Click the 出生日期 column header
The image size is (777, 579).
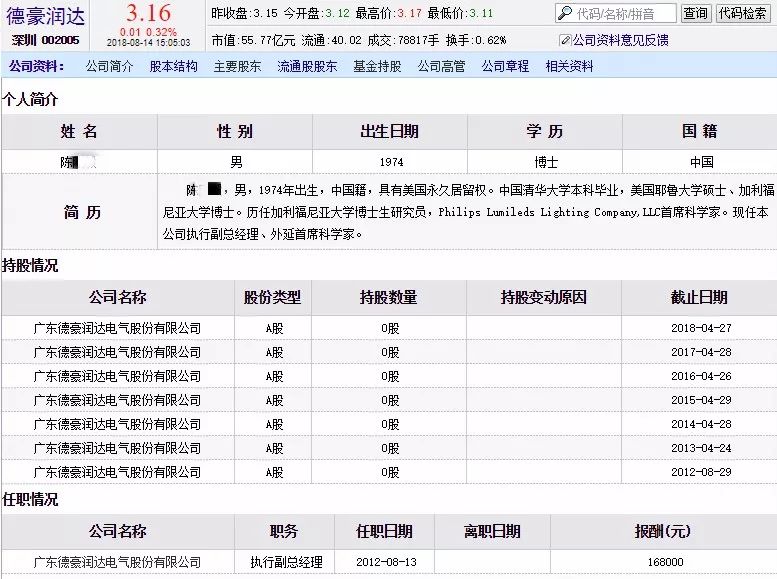tap(389, 131)
